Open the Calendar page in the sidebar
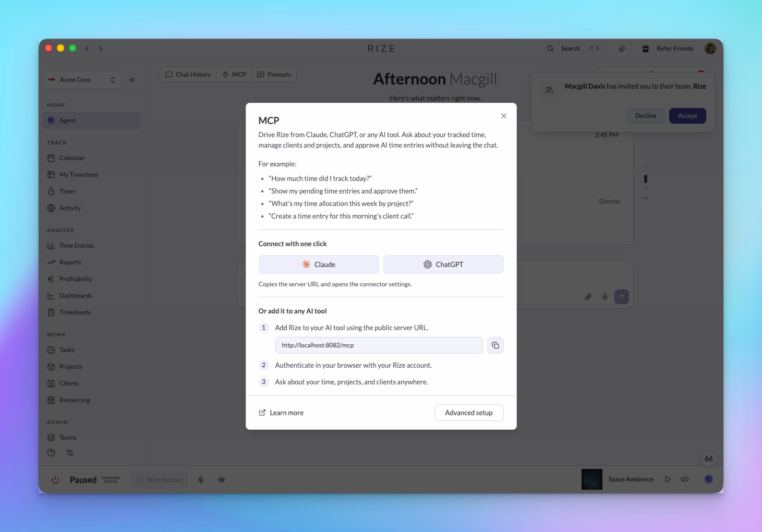Image resolution: width=762 pixels, height=532 pixels. point(71,158)
